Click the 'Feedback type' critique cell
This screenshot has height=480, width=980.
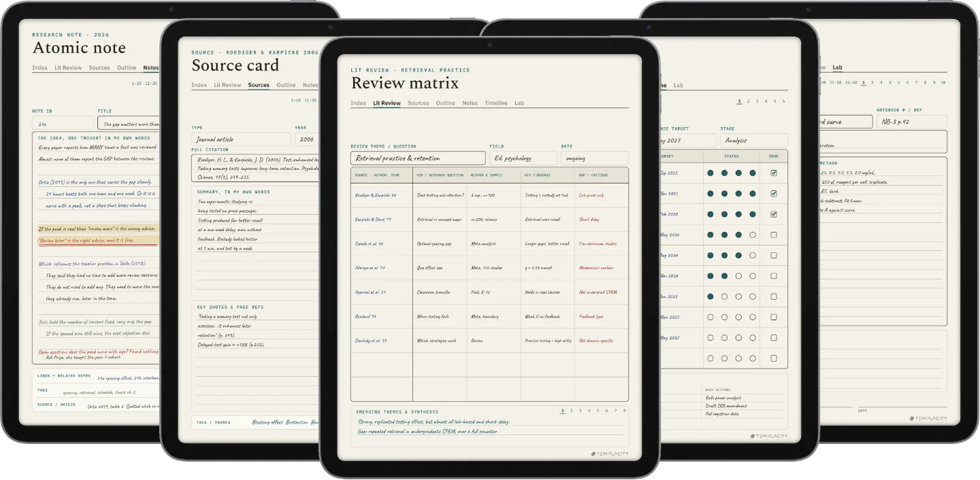point(602,316)
